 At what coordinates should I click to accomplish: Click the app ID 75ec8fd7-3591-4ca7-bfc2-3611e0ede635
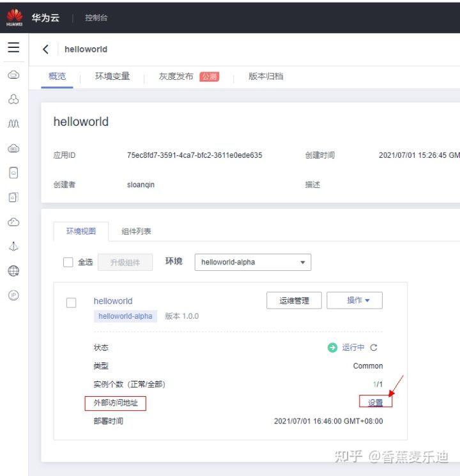tap(195, 155)
